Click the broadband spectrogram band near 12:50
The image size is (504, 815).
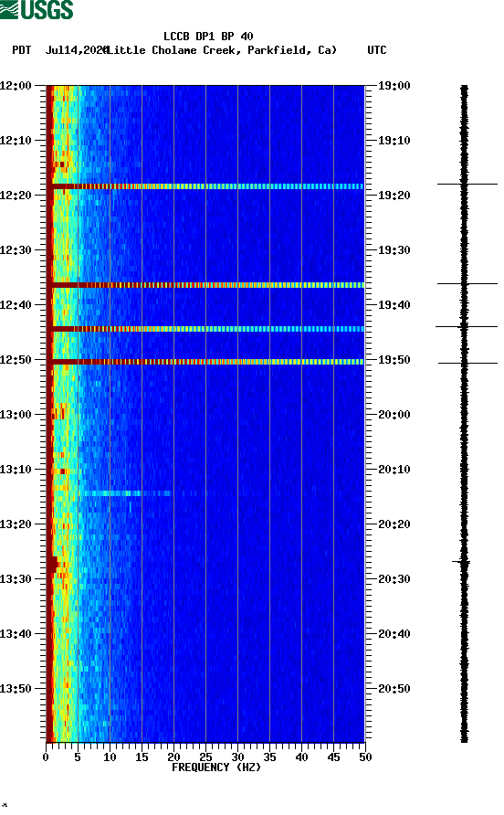click(205, 362)
